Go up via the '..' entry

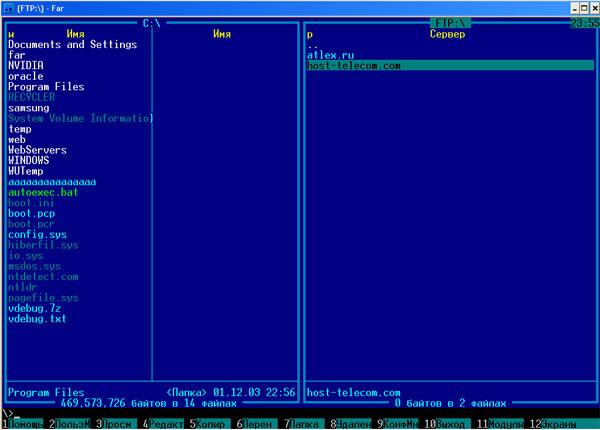click(312, 46)
